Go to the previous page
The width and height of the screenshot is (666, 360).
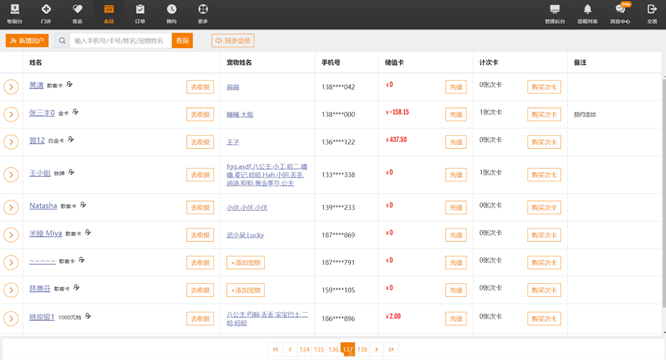(290, 349)
